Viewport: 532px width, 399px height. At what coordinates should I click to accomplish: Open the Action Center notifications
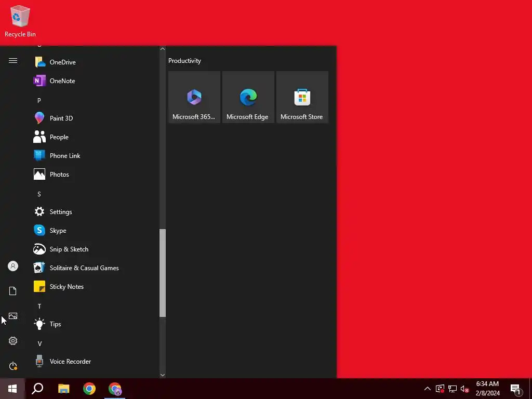coord(516,389)
